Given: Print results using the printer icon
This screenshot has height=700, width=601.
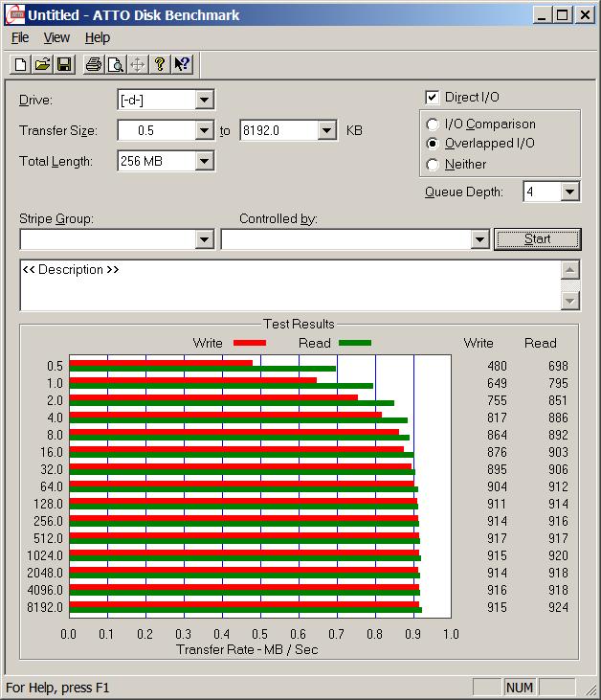Looking at the screenshot, I should coord(94,64).
